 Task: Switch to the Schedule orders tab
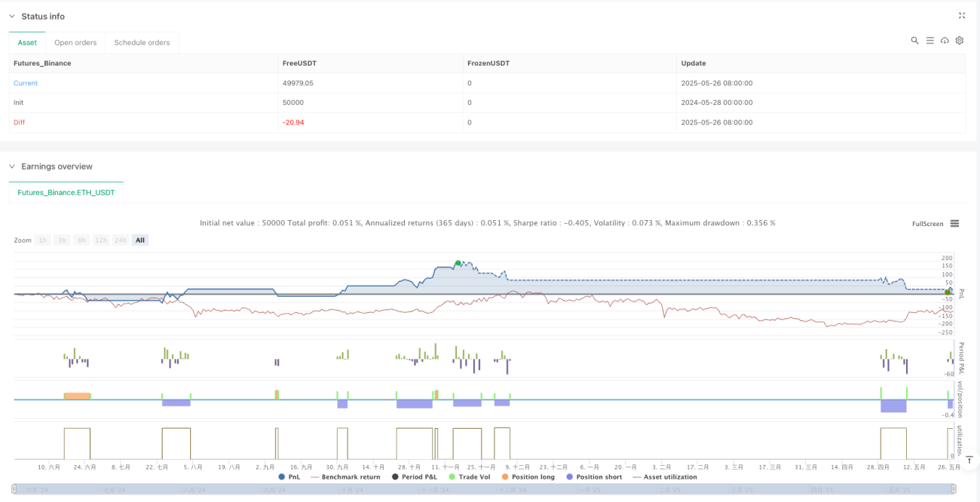(142, 43)
